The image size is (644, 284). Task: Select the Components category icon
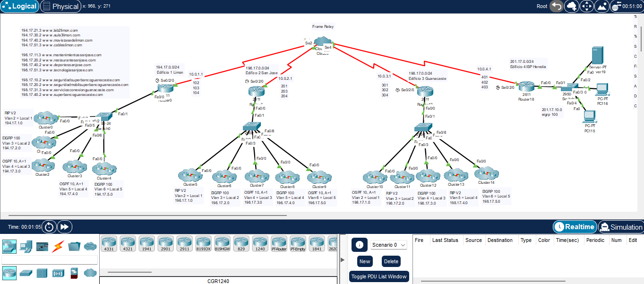tap(42, 246)
